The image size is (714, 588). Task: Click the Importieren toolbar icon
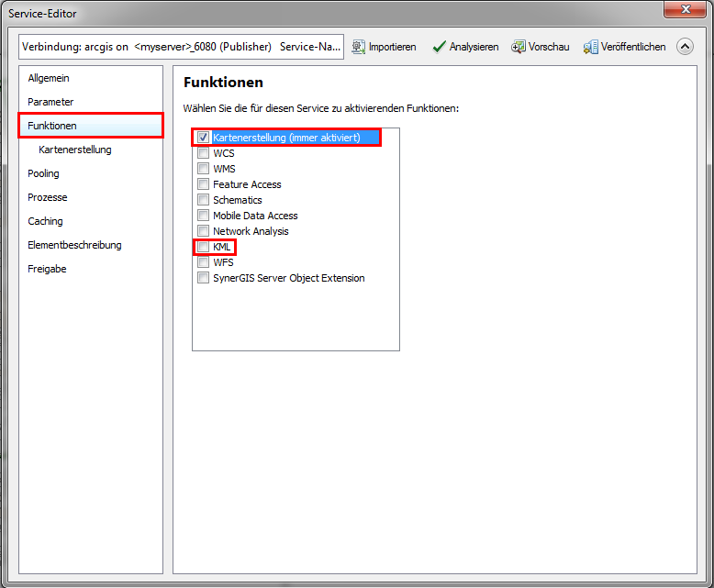click(x=359, y=47)
